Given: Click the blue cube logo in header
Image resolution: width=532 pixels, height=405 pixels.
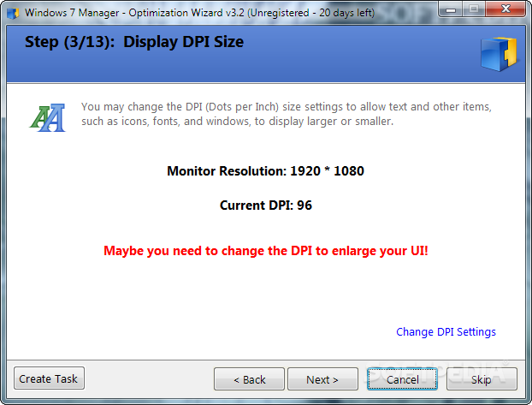Looking at the screenshot, I should pyautogui.click(x=499, y=54).
